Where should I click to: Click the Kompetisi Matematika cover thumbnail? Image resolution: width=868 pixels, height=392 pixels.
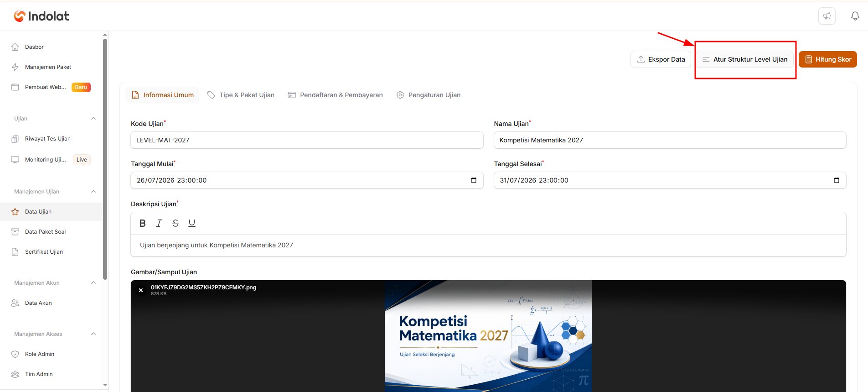pos(488,336)
